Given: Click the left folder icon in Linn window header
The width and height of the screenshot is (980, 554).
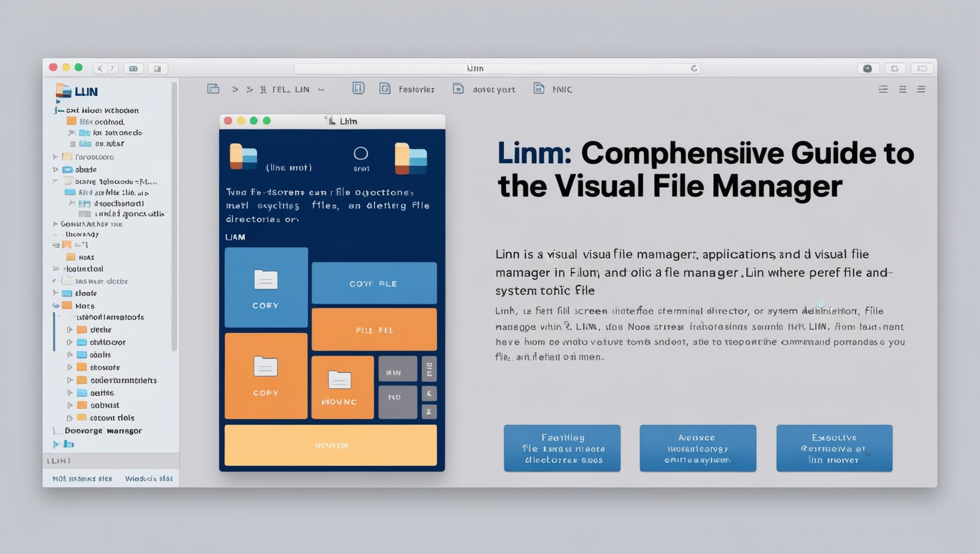Looking at the screenshot, I should (244, 156).
